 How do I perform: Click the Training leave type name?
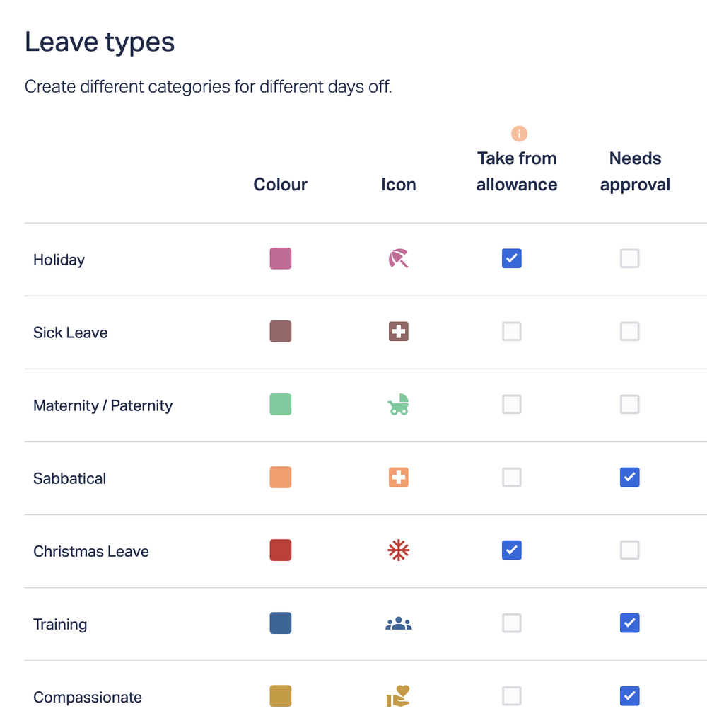tap(60, 625)
